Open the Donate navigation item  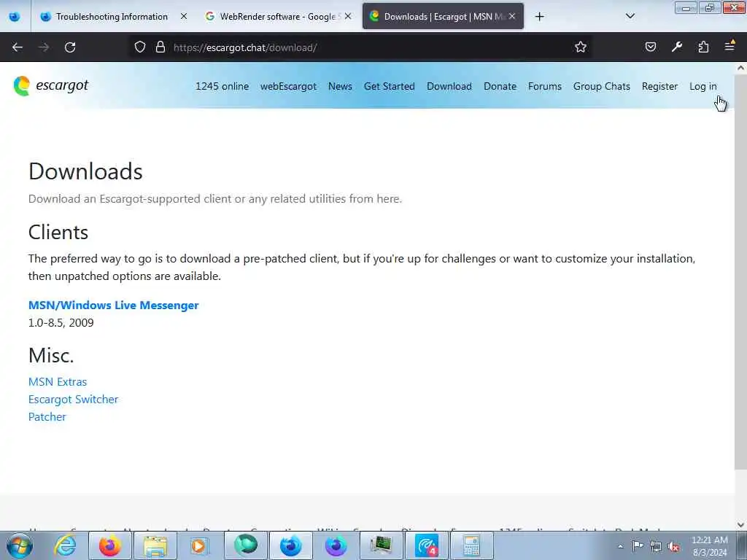click(500, 86)
